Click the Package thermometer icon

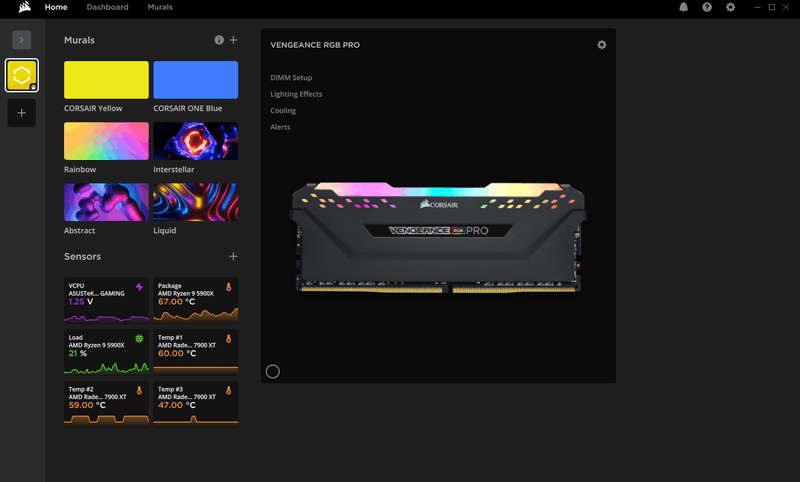click(x=229, y=287)
